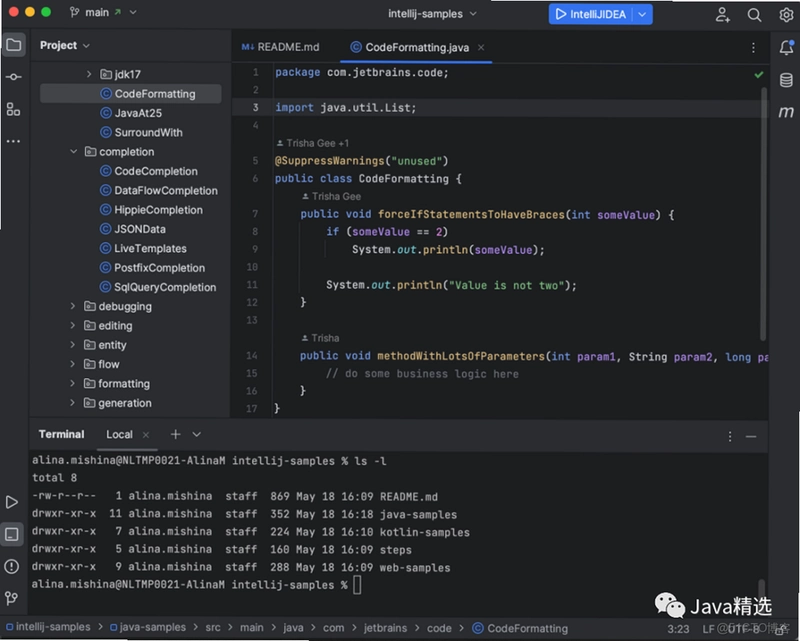Screen dimensions: 800x641
Task: Open JSONData class in tree
Action: pos(133,229)
